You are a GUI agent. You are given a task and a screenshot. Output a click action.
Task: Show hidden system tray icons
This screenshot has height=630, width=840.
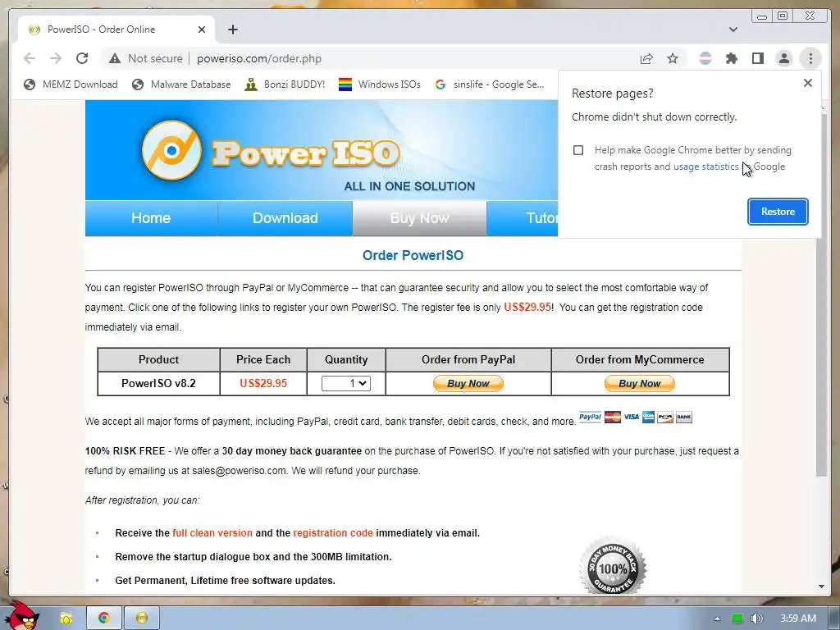point(717,619)
